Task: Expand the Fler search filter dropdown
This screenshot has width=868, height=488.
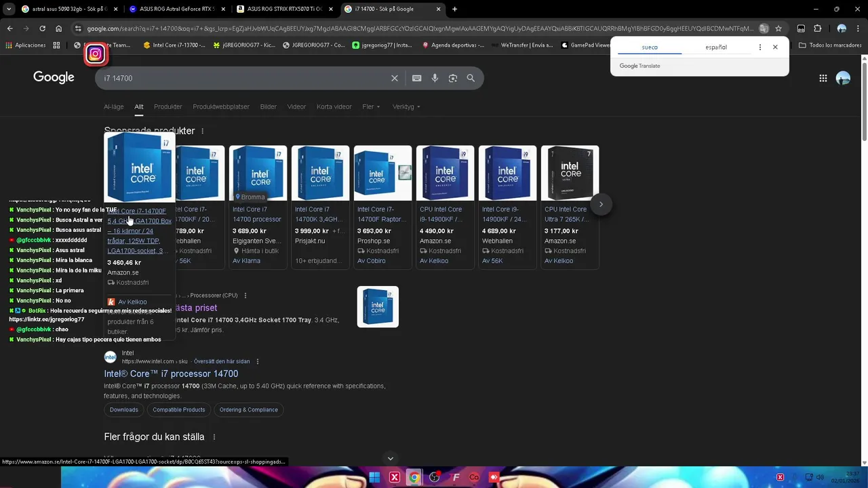Action: (x=371, y=106)
